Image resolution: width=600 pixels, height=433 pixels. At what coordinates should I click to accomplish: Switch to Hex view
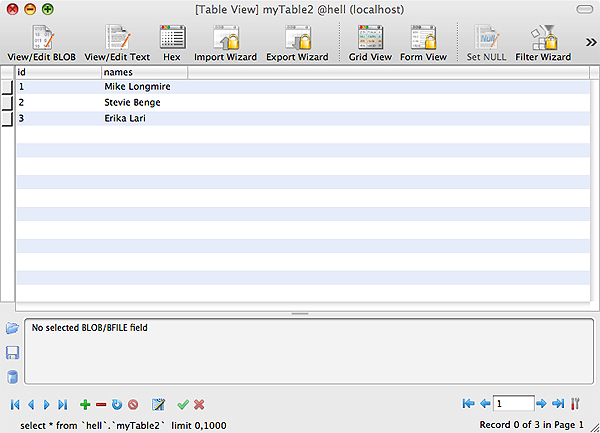[172, 43]
